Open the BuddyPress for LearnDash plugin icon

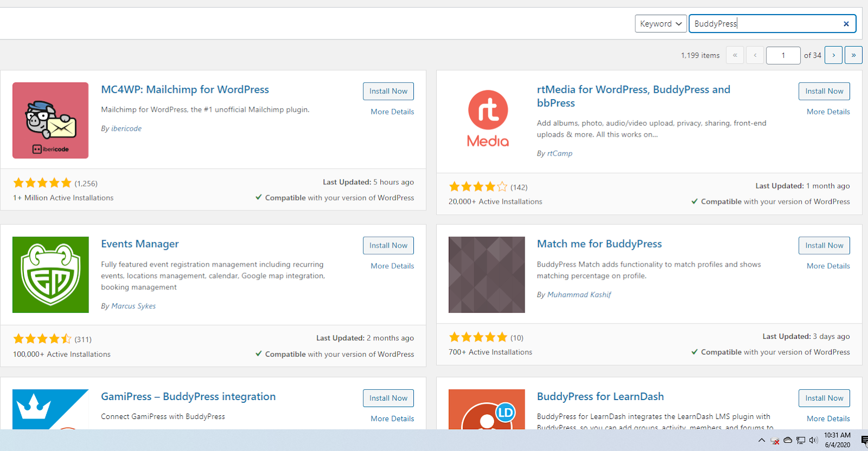pos(487,409)
